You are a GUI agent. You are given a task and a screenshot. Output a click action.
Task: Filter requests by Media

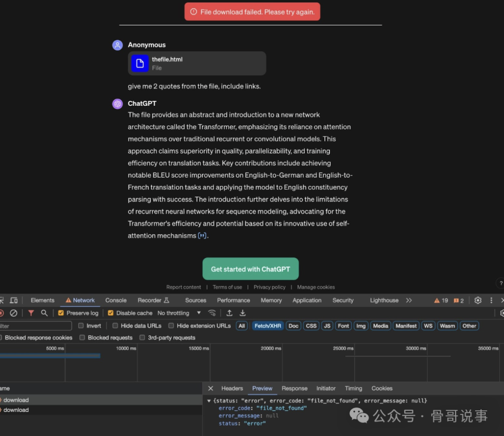pos(381,326)
